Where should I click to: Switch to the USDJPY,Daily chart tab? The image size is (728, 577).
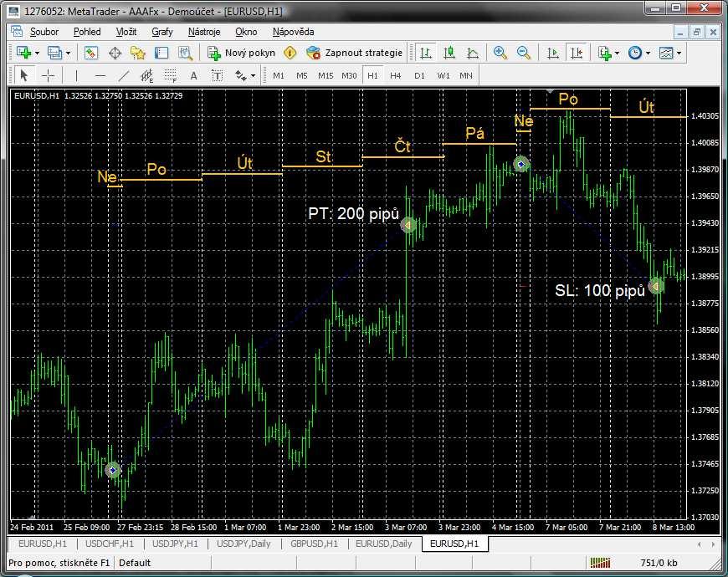pyautogui.click(x=244, y=544)
